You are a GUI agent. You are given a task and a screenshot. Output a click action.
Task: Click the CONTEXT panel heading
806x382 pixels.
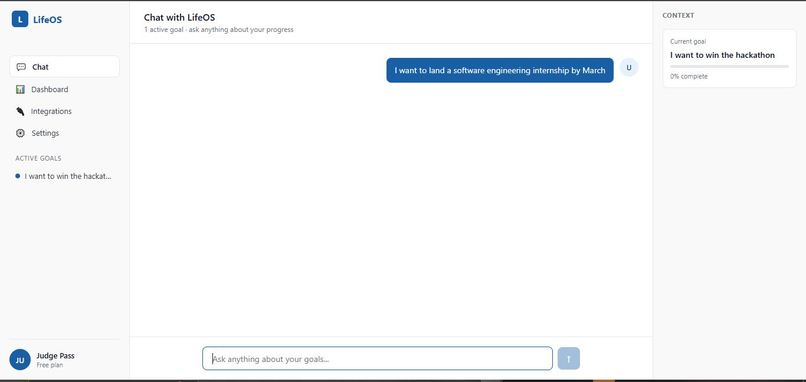tap(678, 15)
